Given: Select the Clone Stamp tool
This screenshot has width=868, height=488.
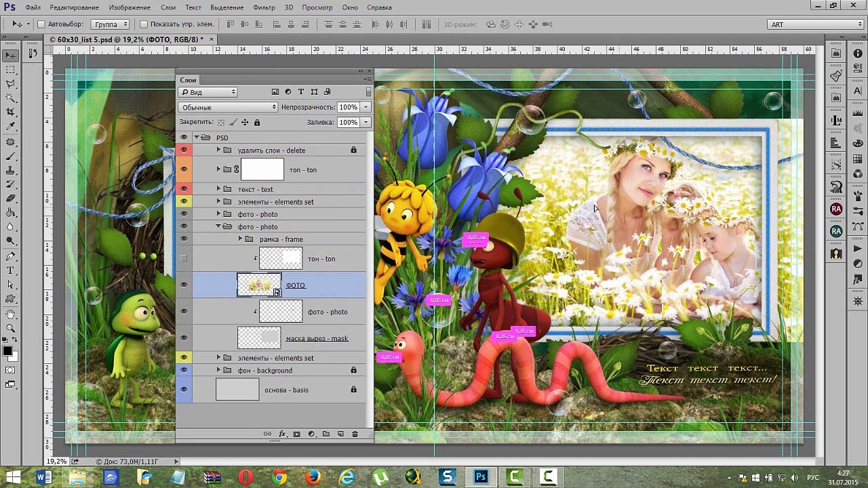Looking at the screenshot, I should [x=11, y=171].
